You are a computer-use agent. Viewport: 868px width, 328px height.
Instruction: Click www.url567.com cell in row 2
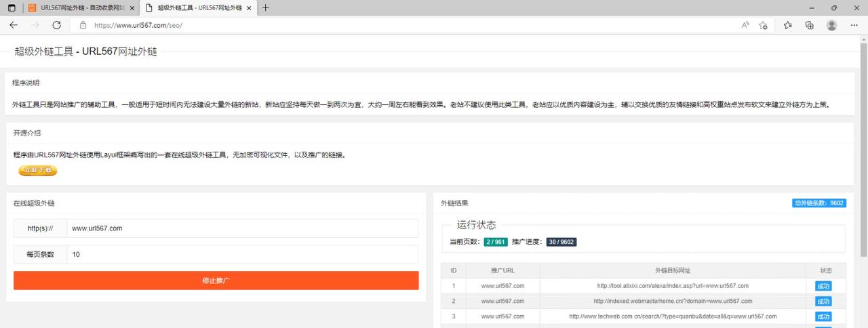502,301
